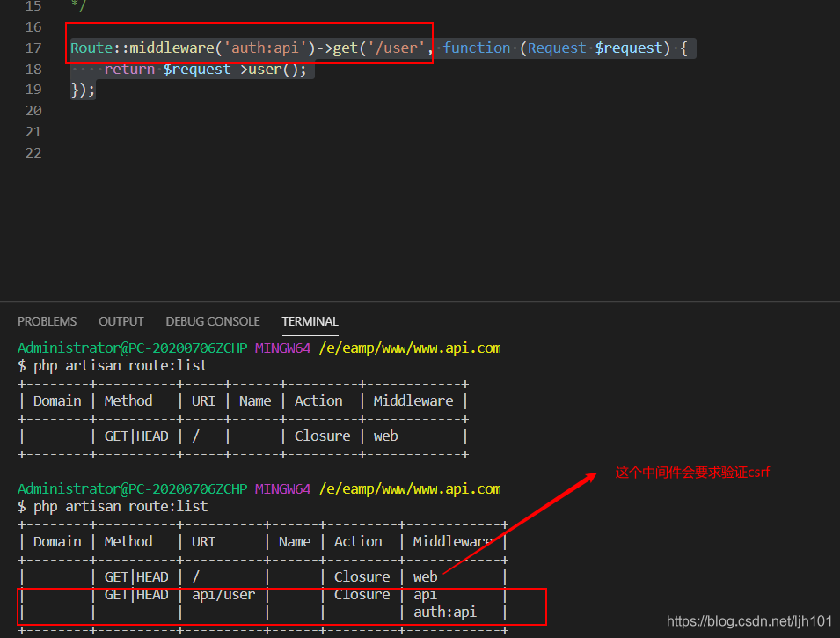Click the 'Domain' header in first table
This screenshot has height=638, width=840.
click(x=57, y=401)
